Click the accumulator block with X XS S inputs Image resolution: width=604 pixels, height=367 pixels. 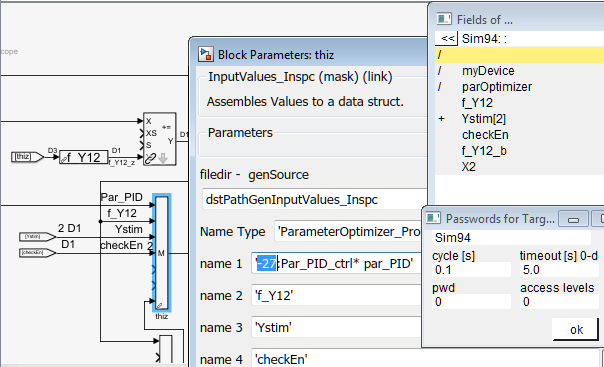(x=159, y=139)
